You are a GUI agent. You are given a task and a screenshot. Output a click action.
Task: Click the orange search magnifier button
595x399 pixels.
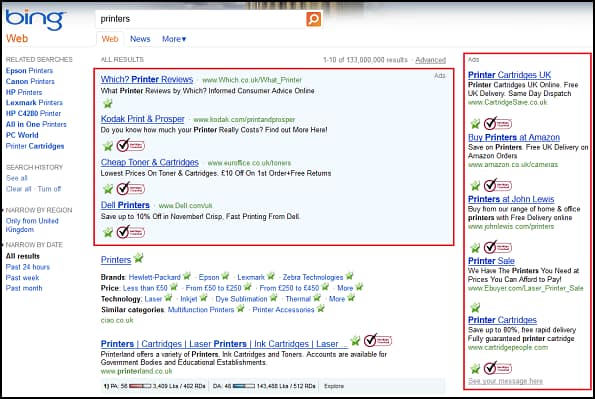pyautogui.click(x=314, y=19)
